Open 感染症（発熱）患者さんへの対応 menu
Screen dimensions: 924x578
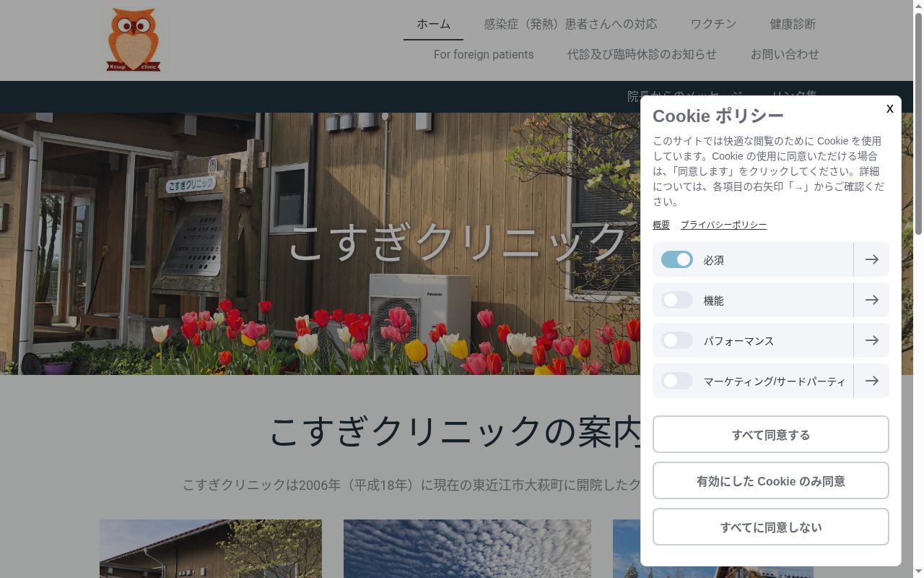570,24
